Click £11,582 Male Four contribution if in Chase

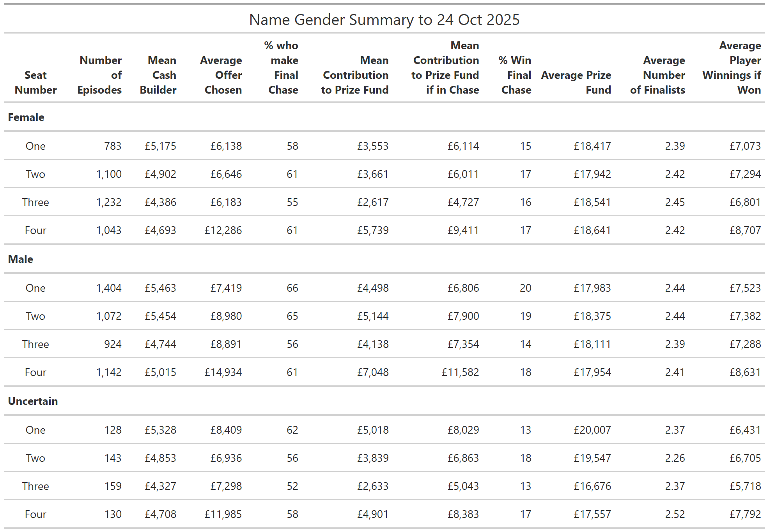click(x=460, y=372)
